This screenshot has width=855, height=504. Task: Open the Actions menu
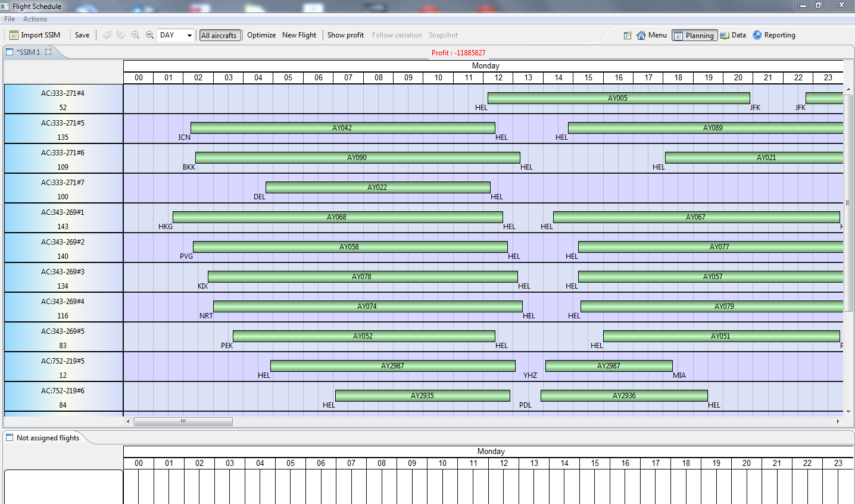point(35,19)
